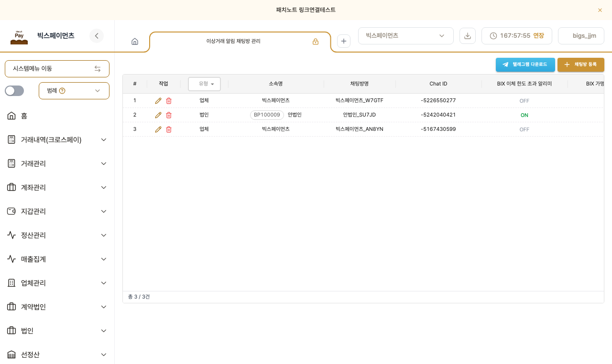Toggle BIX alert OFF in row 1
The width and height of the screenshot is (612, 364).
click(x=525, y=101)
